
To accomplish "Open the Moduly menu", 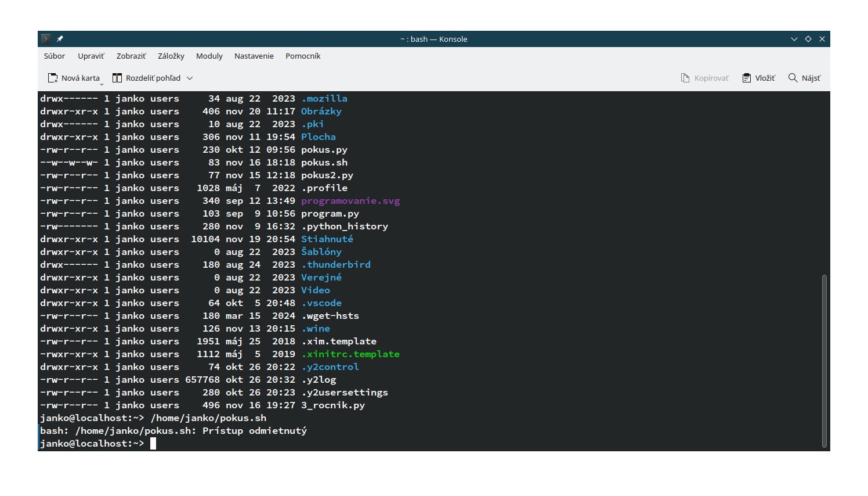I will (209, 56).
